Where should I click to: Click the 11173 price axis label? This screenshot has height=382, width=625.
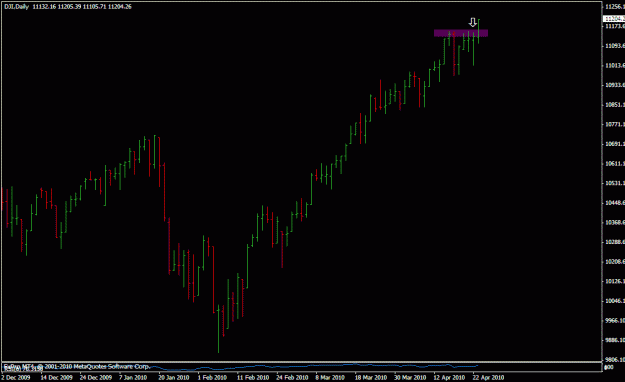pyautogui.click(x=615, y=26)
